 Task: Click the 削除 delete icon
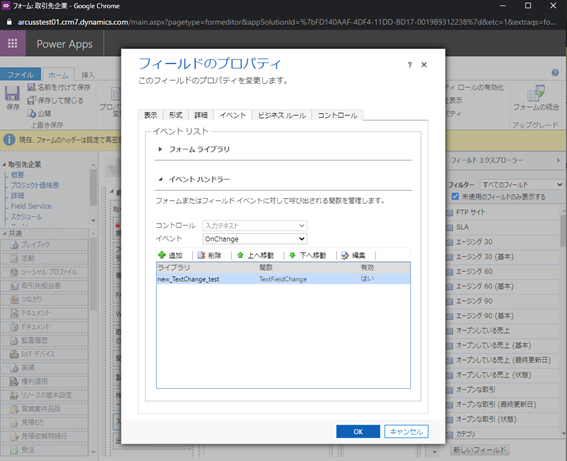pos(201,255)
